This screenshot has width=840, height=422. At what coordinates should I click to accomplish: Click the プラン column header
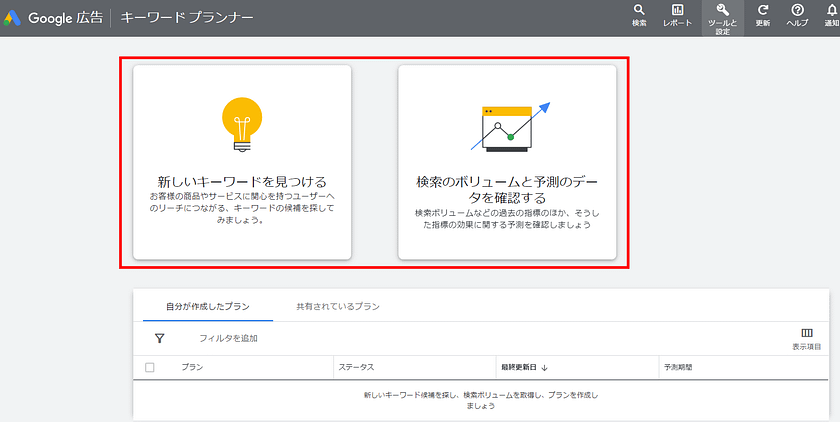(x=192, y=368)
